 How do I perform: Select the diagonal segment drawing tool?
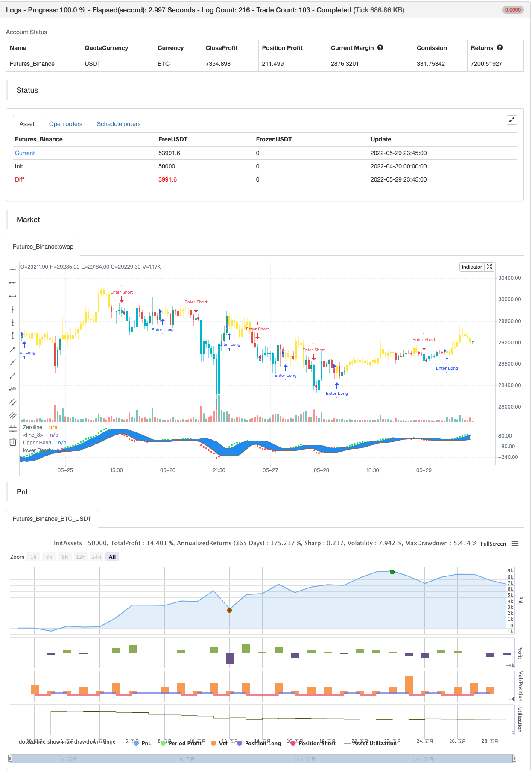pyautogui.click(x=13, y=375)
